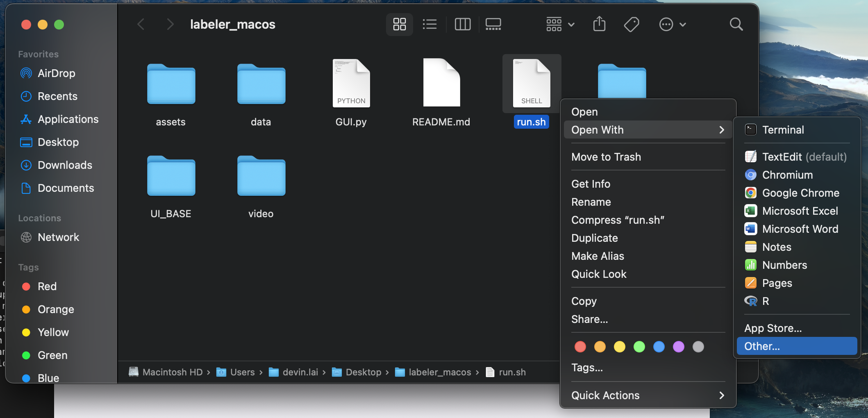Select Chromium in the Open With submenu
The height and width of the screenshot is (418, 868).
(787, 175)
